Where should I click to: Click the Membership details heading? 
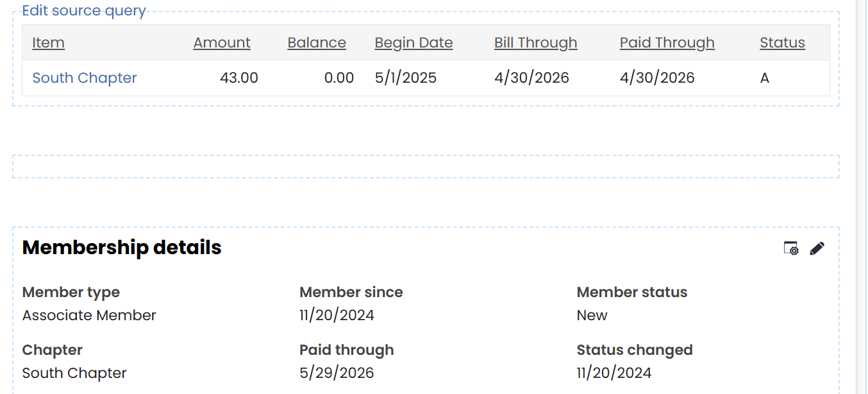coord(122,248)
